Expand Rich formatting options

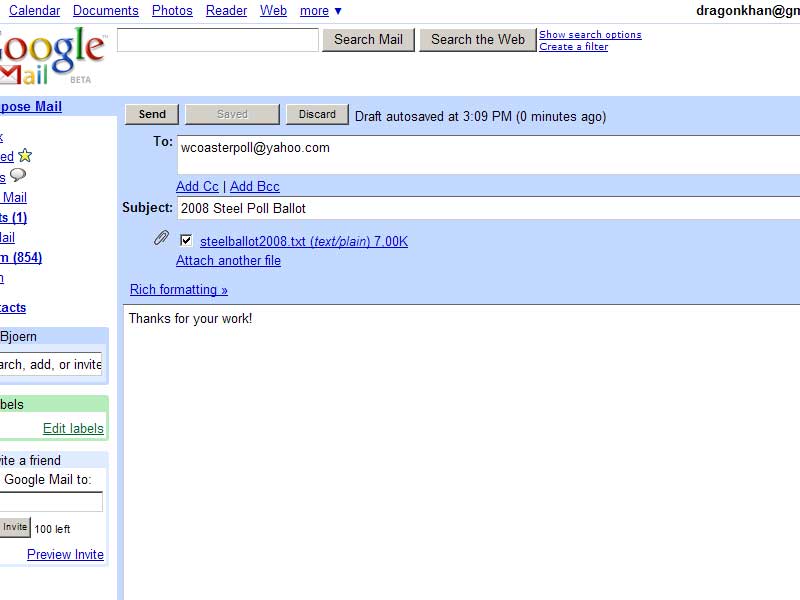179,290
